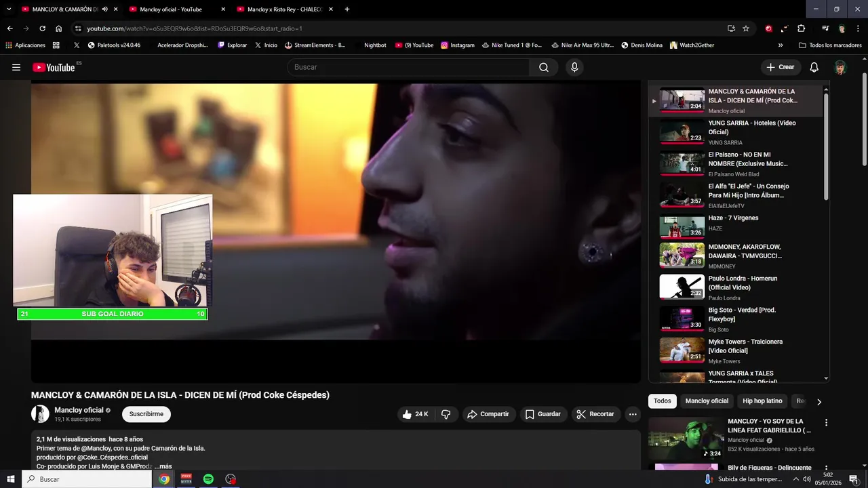868x488 pixels.
Task: Switch to the Mancloy oficial - YouTube tab
Action: [x=176, y=9]
